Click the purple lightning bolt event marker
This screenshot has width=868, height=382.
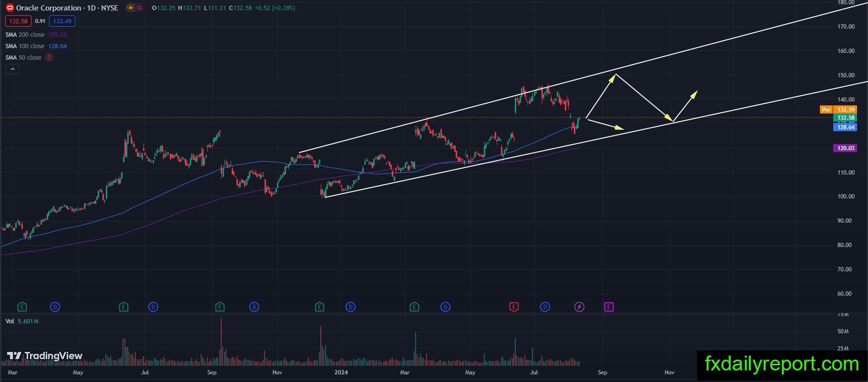[x=579, y=307]
